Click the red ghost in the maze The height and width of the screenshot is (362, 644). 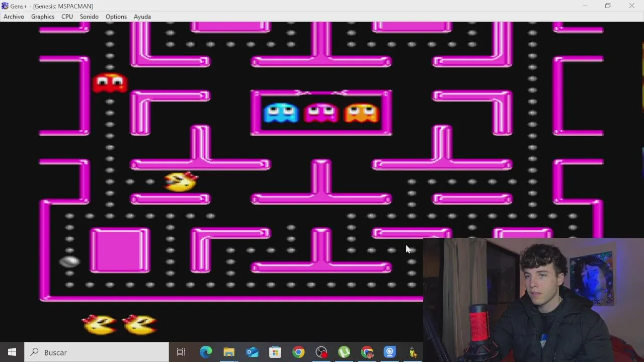110,83
